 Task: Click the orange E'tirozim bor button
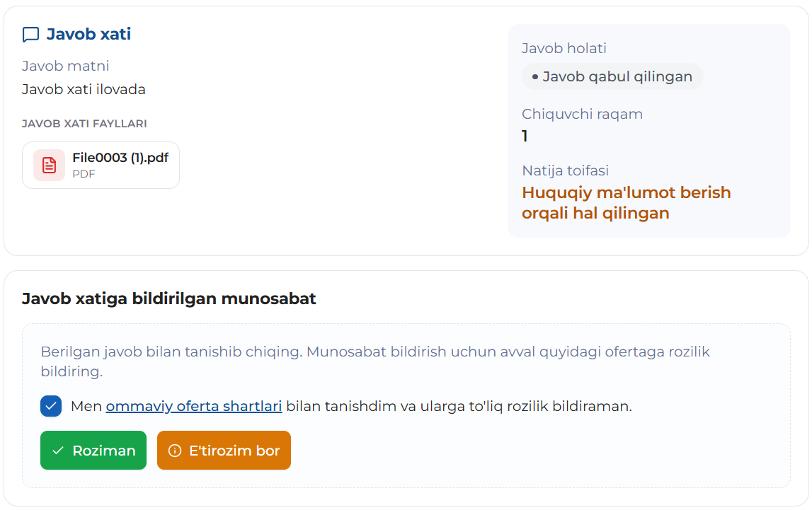(224, 450)
